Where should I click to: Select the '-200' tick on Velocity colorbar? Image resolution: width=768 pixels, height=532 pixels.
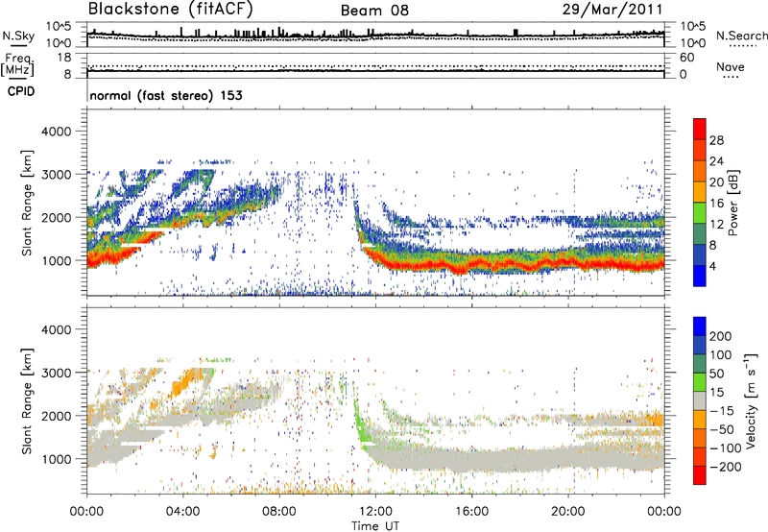pyautogui.click(x=726, y=467)
